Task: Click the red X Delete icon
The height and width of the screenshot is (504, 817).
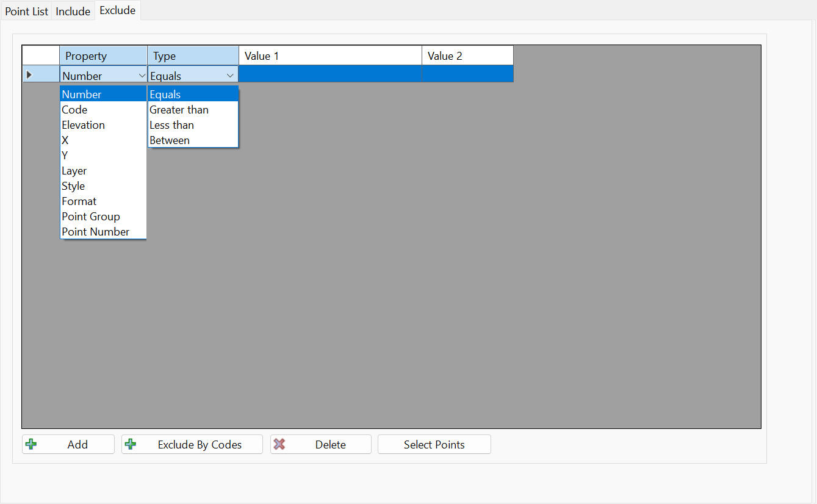Action: [x=279, y=444]
